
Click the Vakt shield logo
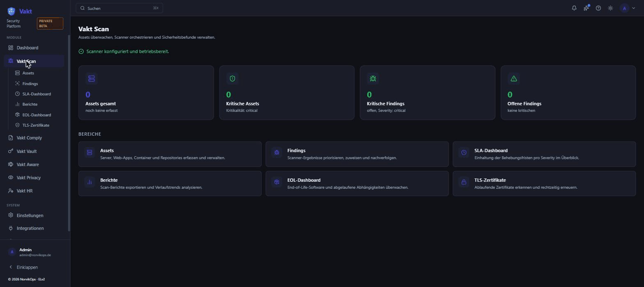(11, 11)
